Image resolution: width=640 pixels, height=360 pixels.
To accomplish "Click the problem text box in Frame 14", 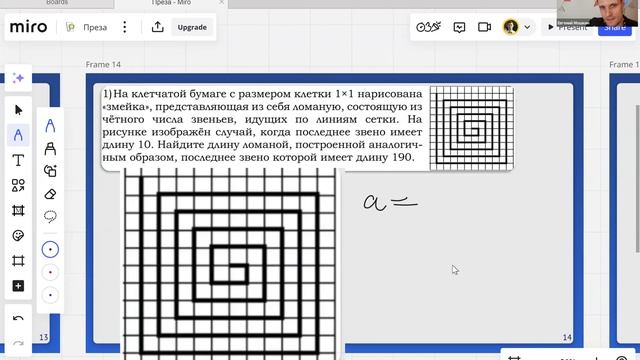I will (262, 126).
